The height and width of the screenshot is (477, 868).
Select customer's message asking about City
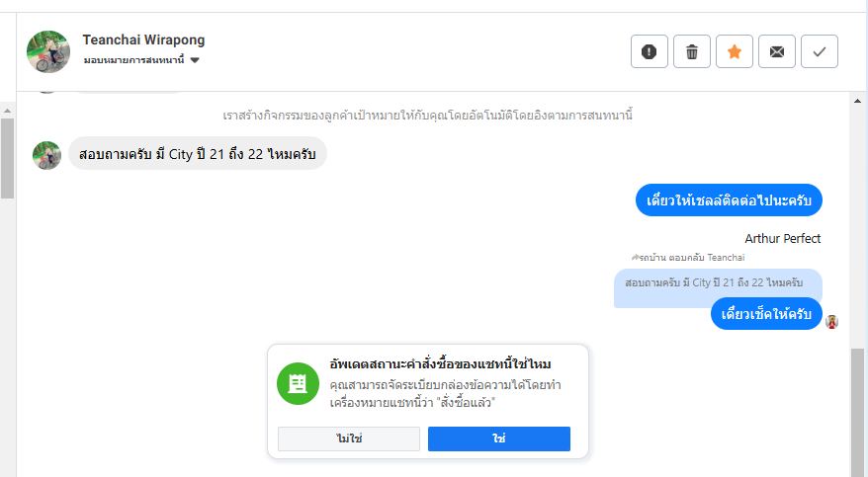coord(198,153)
